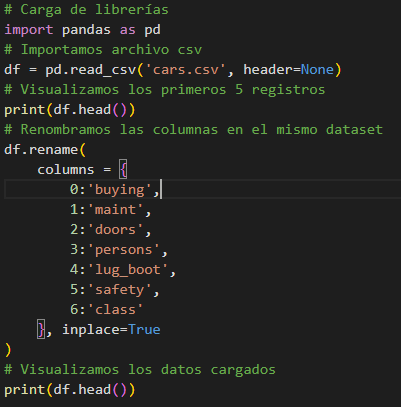Click the comment about 'primeros 5 registros'

click(165, 90)
